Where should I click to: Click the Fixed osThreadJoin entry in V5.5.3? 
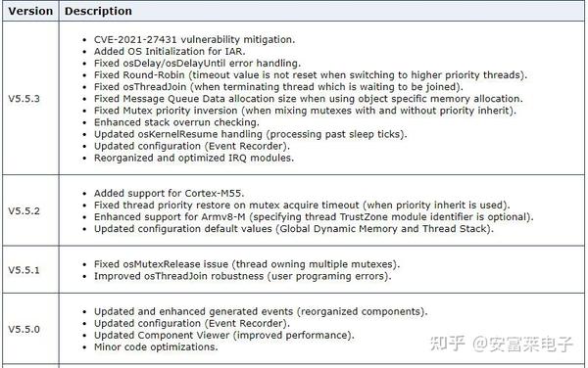[x=278, y=87]
